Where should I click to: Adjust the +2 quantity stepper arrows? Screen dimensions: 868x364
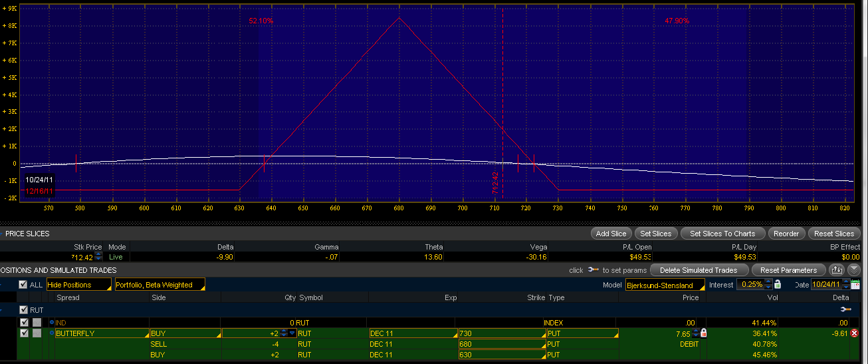point(284,333)
